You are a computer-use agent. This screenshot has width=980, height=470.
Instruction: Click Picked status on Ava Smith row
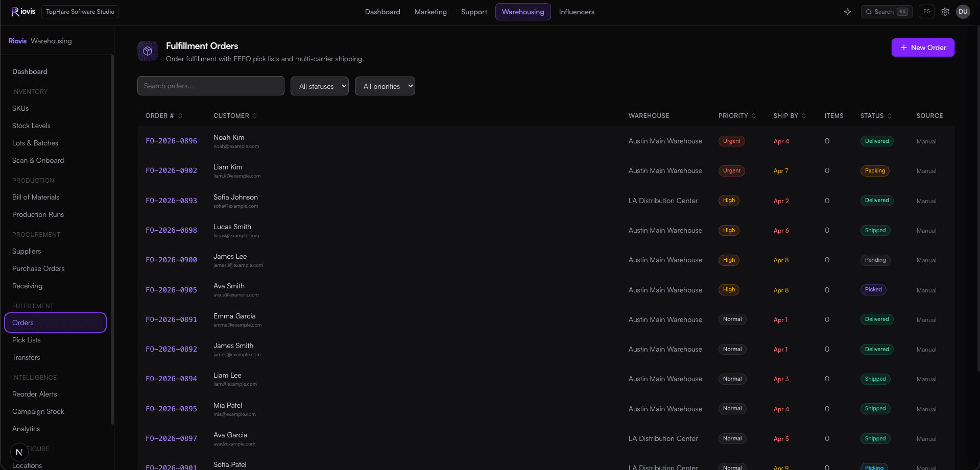coord(873,290)
